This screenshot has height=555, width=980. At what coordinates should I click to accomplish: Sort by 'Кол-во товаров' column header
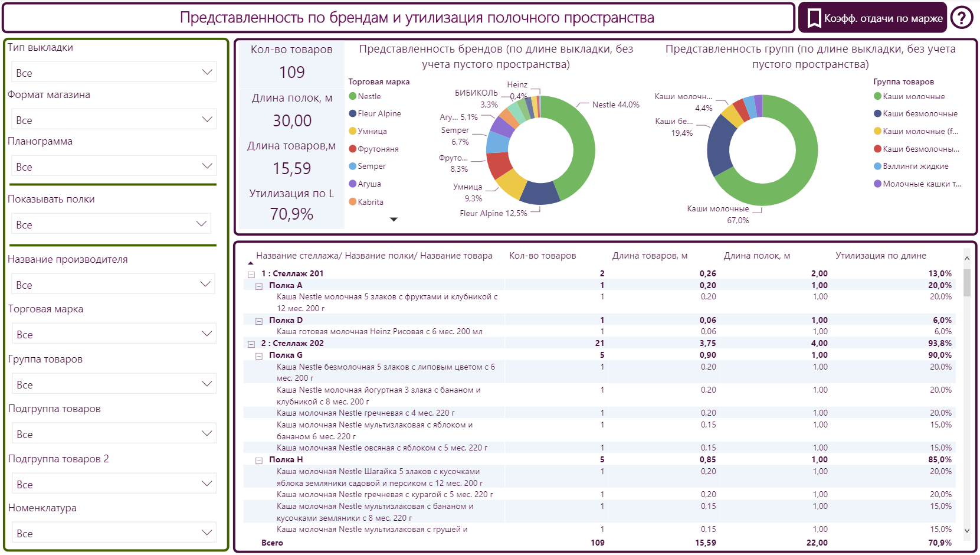[x=542, y=256]
